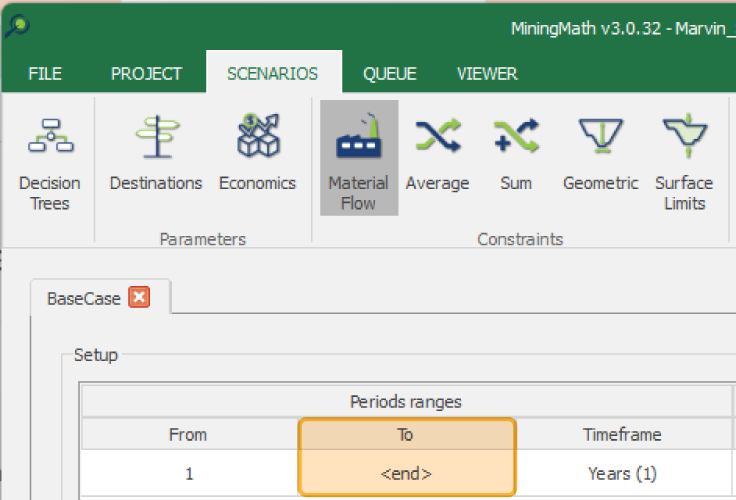Open the Years (1) timeframe cell
The height and width of the screenshot is (500, 736).
coord(621,473)
